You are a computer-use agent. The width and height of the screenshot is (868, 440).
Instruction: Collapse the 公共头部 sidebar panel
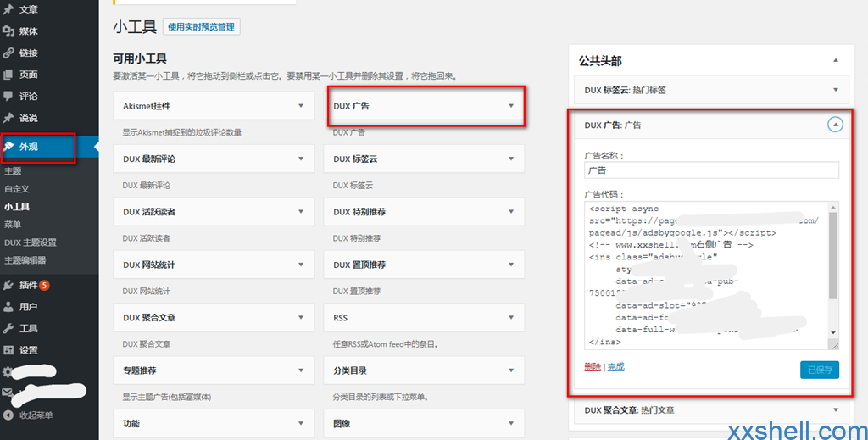tap(836, 60)
